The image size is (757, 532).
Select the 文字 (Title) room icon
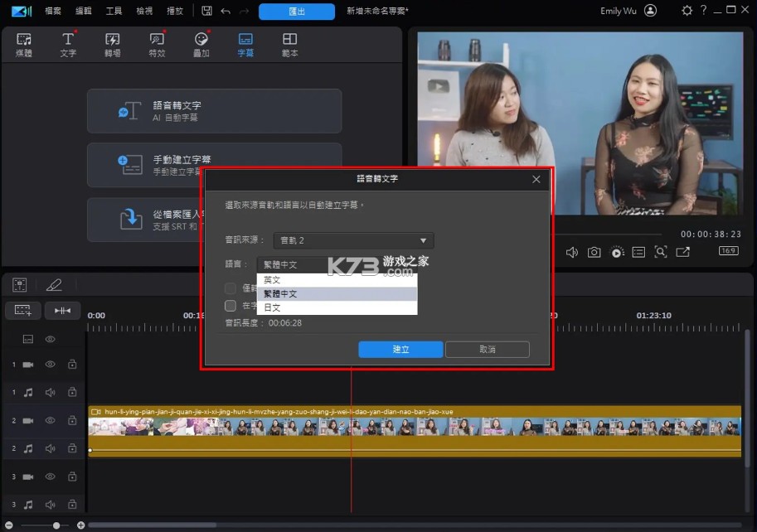[68, 43]
